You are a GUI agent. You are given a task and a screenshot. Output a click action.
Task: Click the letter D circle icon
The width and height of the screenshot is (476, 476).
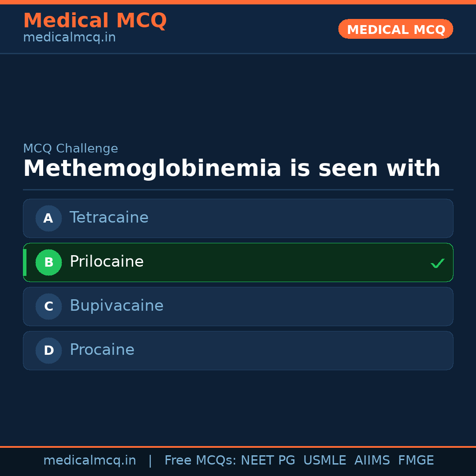click(x=48, y=350)
